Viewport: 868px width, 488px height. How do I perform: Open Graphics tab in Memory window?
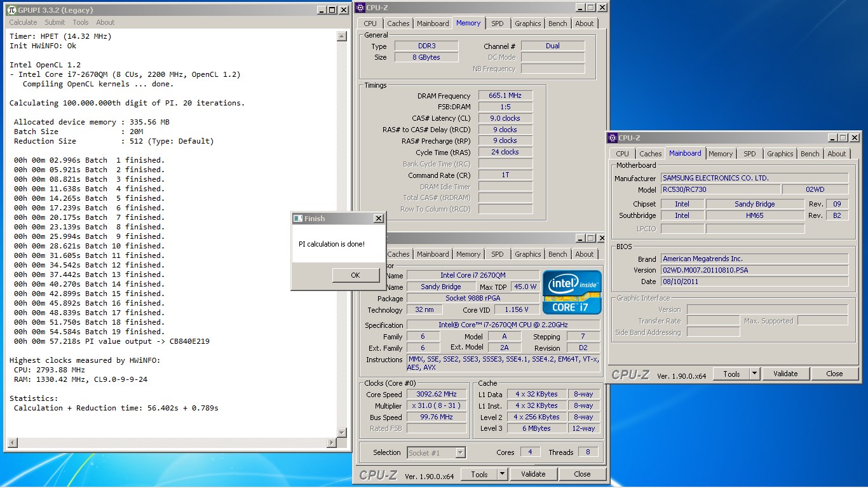(528, 24)
